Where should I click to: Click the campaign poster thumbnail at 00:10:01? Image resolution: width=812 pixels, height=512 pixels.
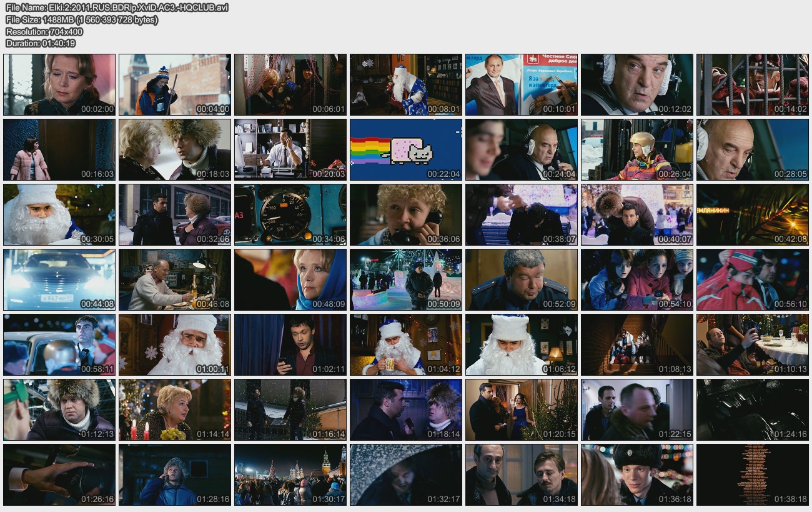point(522,85)
